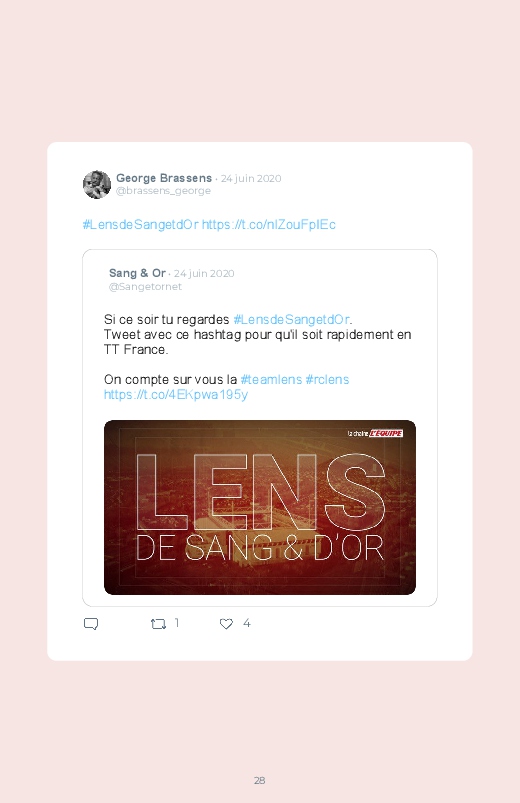520x803 pixels.
Task: Open the t.co/nIZouFpIEc link
Action: [268, 224]
